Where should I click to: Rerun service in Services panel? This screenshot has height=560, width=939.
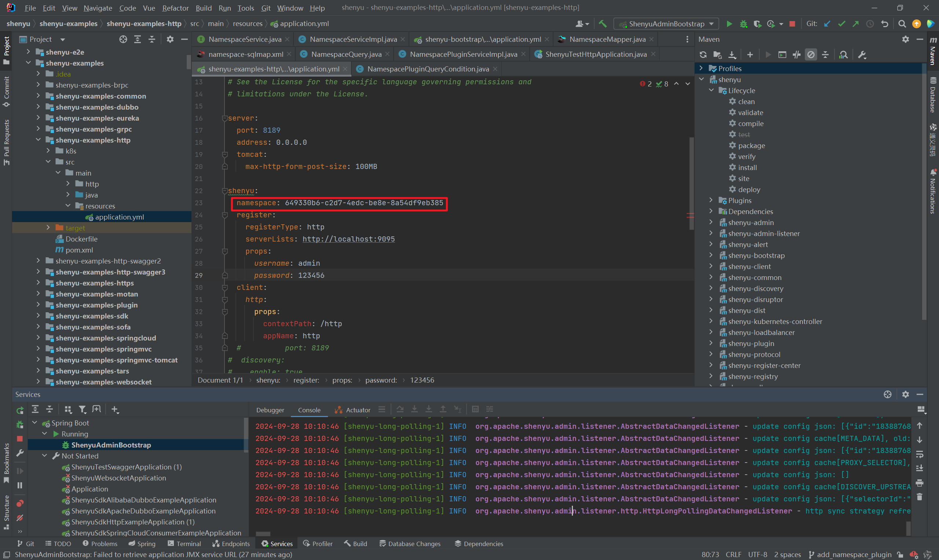click(20, 410)
